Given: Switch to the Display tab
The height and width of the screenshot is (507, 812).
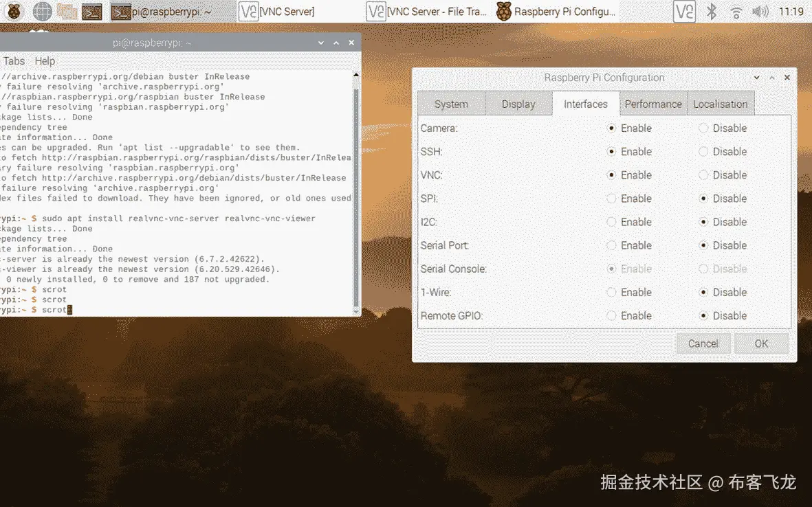Looking at the screenshot, I should coord(518,104).
